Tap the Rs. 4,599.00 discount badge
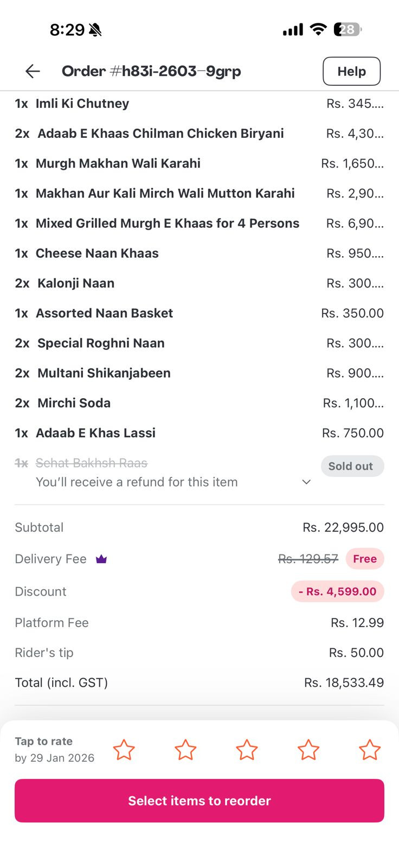This screenshot has height=868, width=399. (x=337, y=591)
